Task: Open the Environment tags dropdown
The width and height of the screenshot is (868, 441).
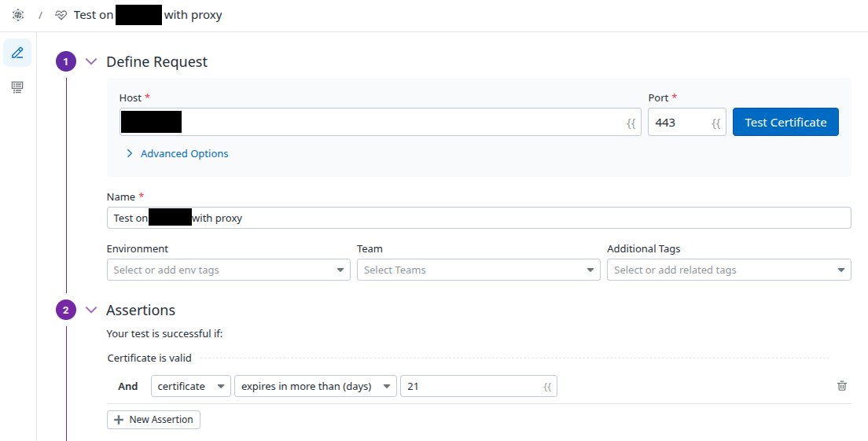Action: coord(228,270)
